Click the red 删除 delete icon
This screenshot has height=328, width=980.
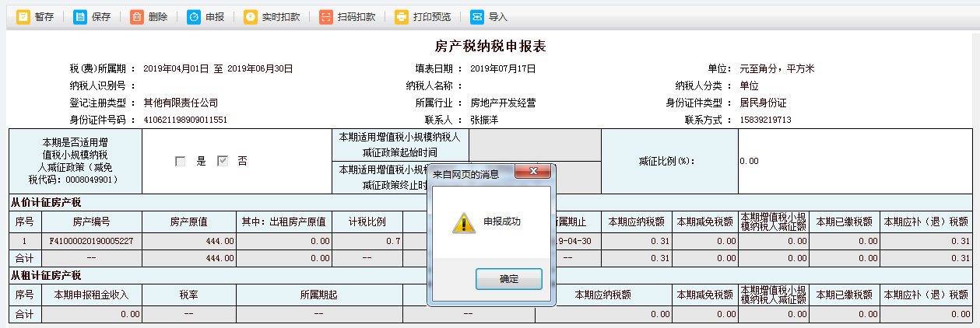tap(137, 16)
